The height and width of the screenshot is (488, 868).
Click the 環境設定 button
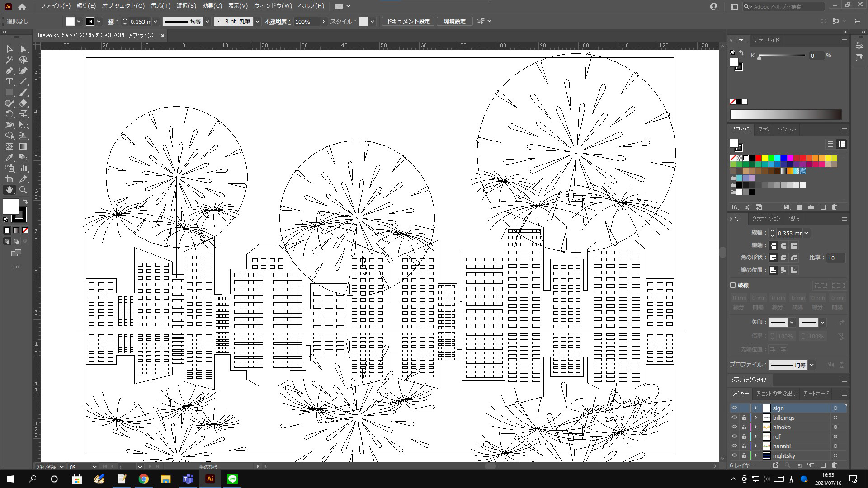(x=454, y=22)
